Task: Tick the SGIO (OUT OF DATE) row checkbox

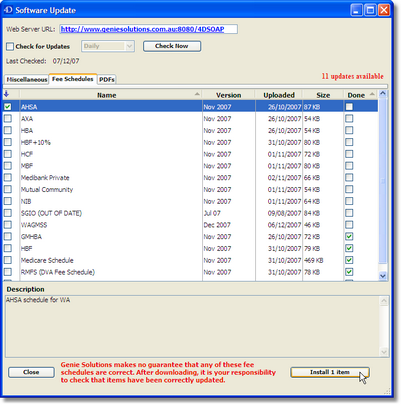Action: click(x=8, y=213)
